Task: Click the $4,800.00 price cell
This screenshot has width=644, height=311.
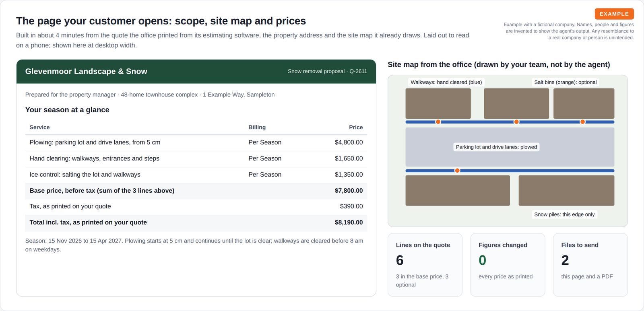Action: click(x=349, y=142)
